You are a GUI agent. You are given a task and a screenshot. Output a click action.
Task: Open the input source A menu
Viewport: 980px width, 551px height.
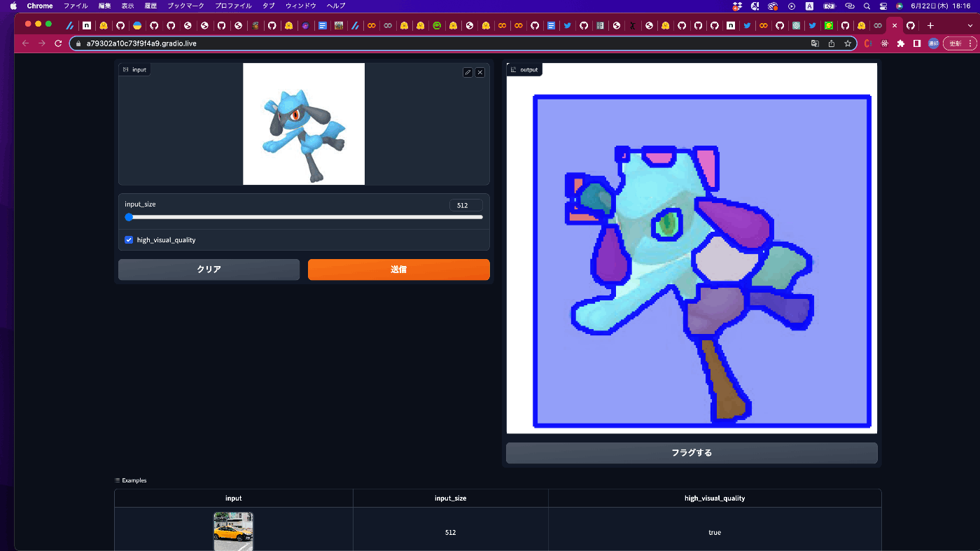pyautogui.click(x=809, y=6)
